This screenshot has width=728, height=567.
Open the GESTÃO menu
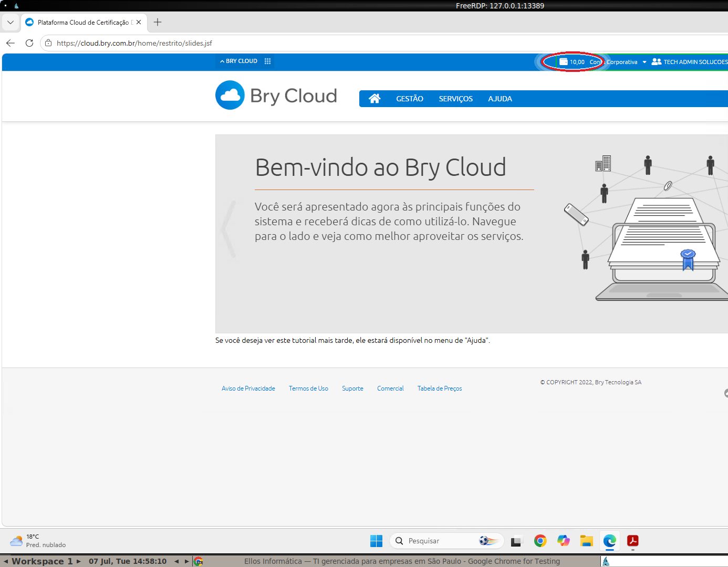pyautogui.click(x=410, y=99)
